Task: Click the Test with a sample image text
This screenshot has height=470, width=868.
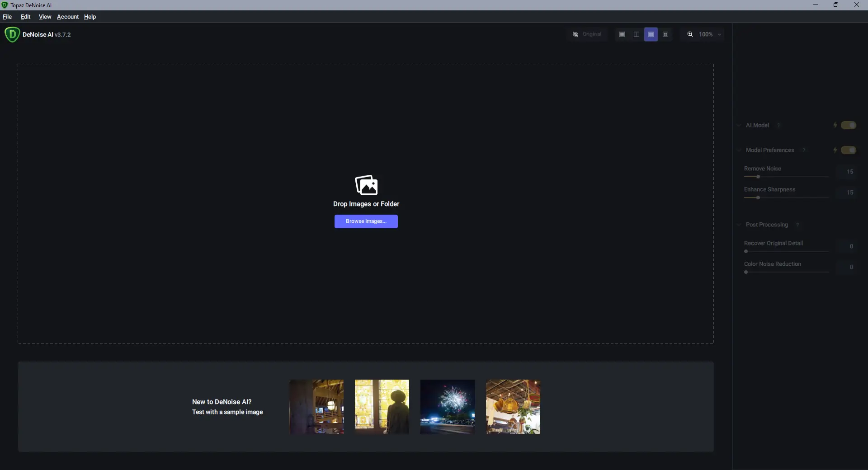Action: click(x=227, y=412)
